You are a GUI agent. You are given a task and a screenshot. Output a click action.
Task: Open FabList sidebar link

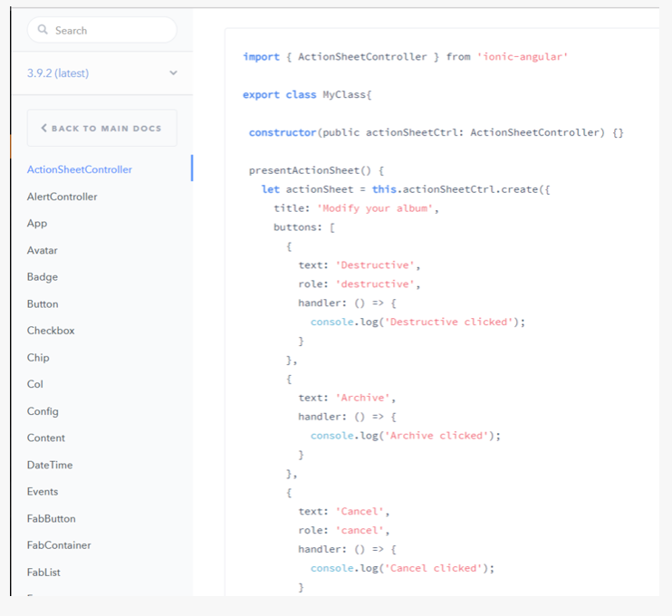[x=43, y=573]
